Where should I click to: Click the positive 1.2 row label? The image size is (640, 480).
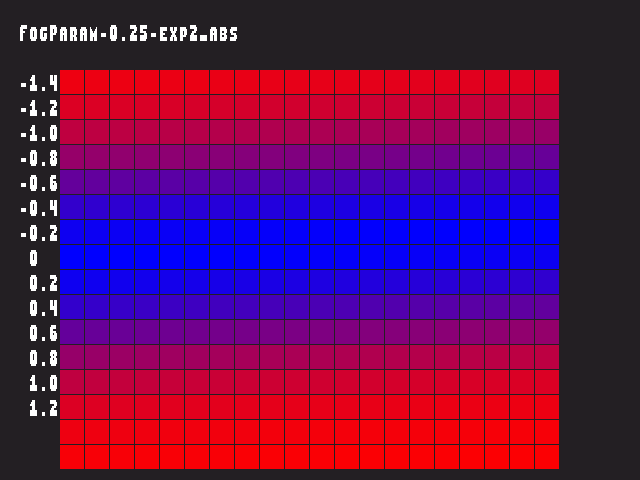44,408
